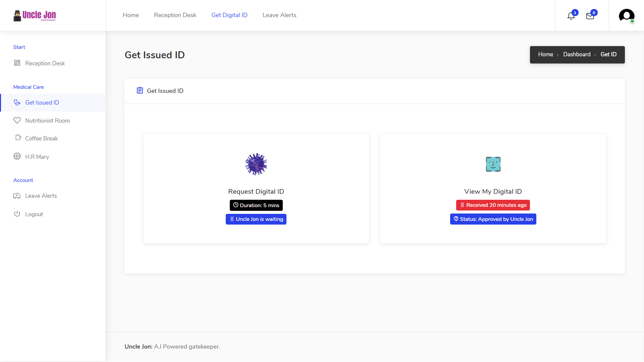Click the Status: Approved by Uncle Jon badge

point(493,219)
